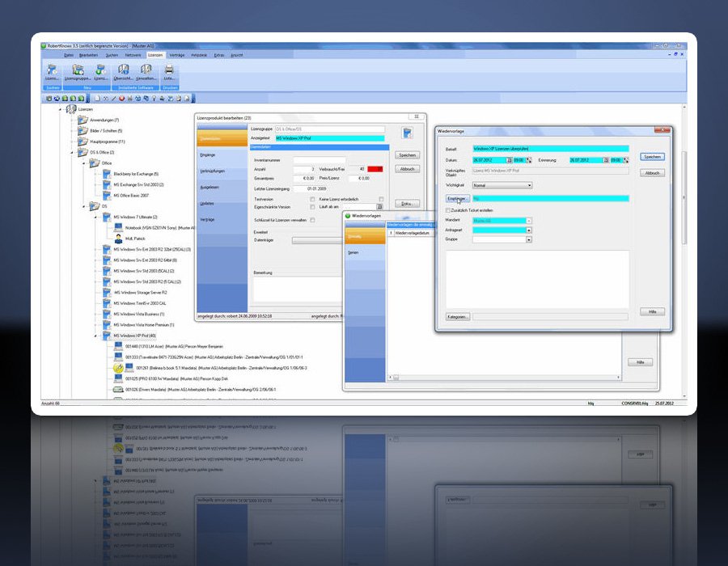This screenshot has height=566, width=728.
Task: Click the Liste printer icon in Drucken group
Action: point(169,70)
